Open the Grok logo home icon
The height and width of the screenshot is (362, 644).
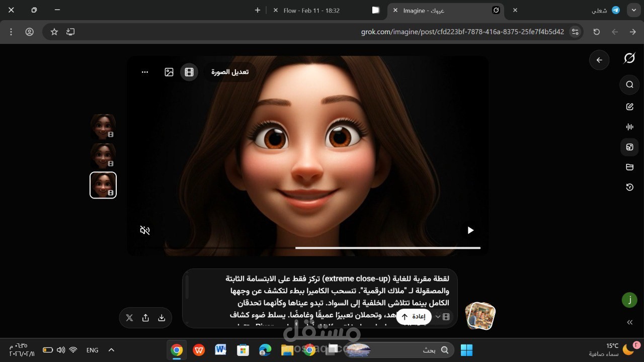[629, 58]
